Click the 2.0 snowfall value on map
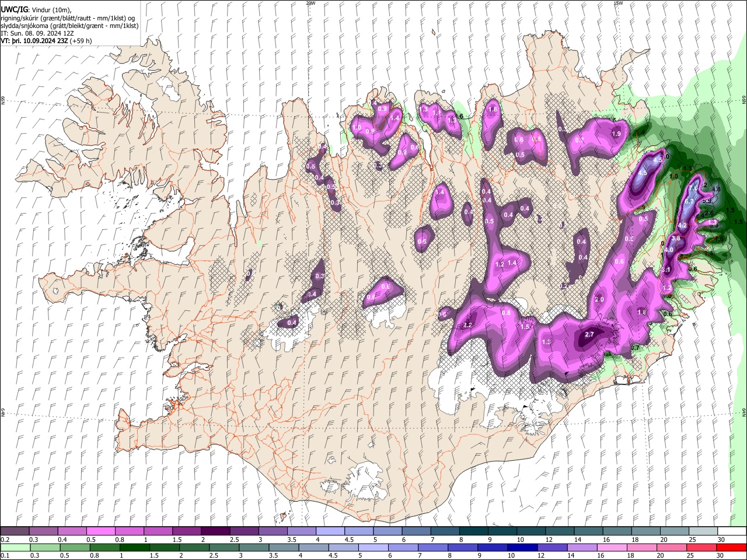The image size is (747, 560). point(599,299)
